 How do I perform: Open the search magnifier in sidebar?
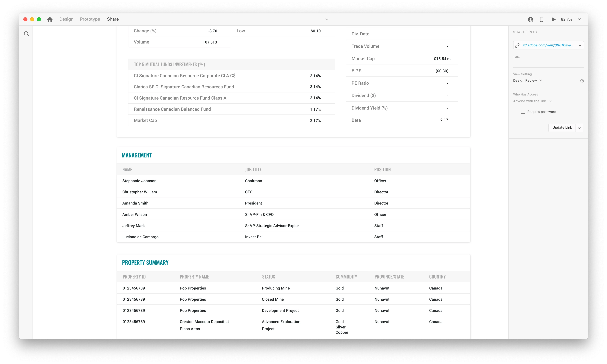[26, 34]
